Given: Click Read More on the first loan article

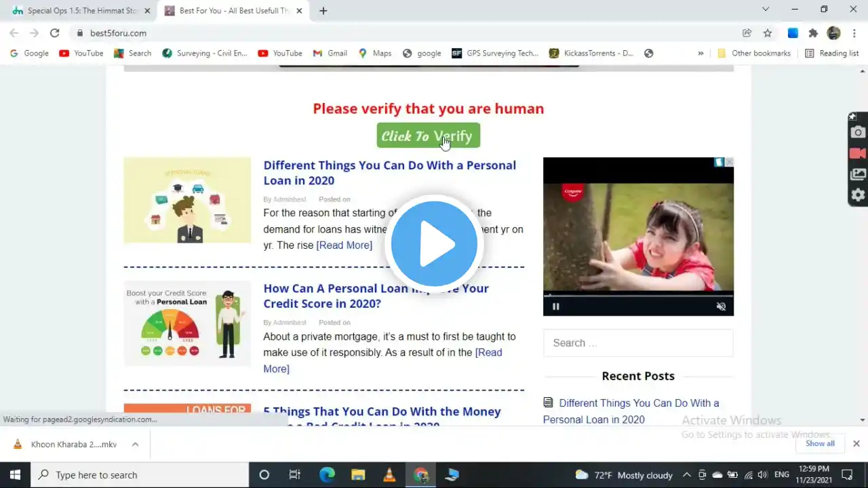Looking at the screenshot, I should click(344, 245).
